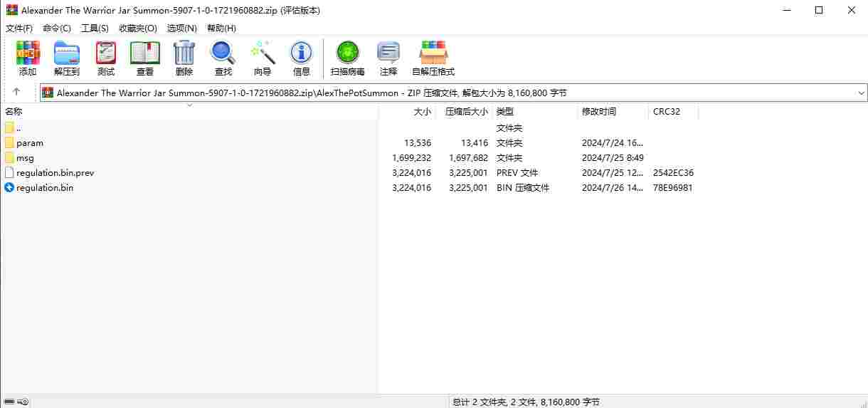Image resolution: width=868 pixels, height=408 pixels.
Task: Click the 查找 (Find) magnifier icon
Action: click(x=223, y=53)
